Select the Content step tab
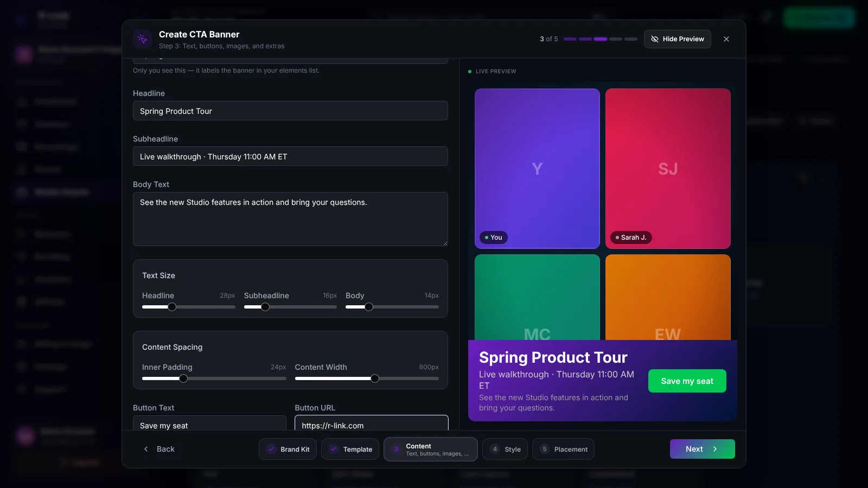This screenshot has width=868, height=488. click(x=431, y=449)
